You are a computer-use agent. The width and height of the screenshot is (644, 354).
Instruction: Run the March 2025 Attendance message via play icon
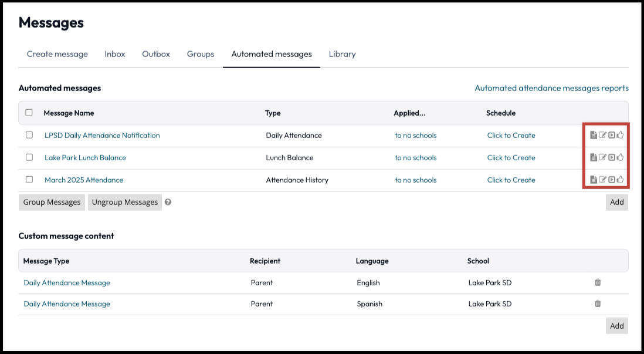point(612,180)
